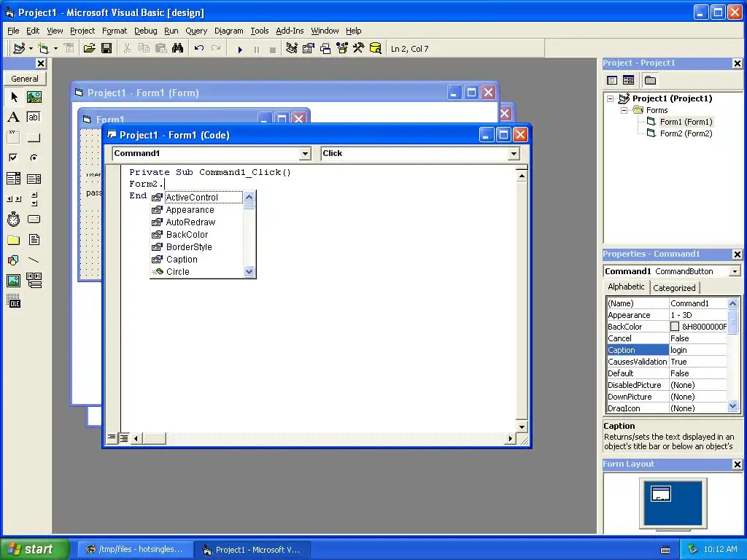Screen dimensions: 747x560
Task: Click the BackColor color swatch in Properties
Action: click(x=675, y=327)
